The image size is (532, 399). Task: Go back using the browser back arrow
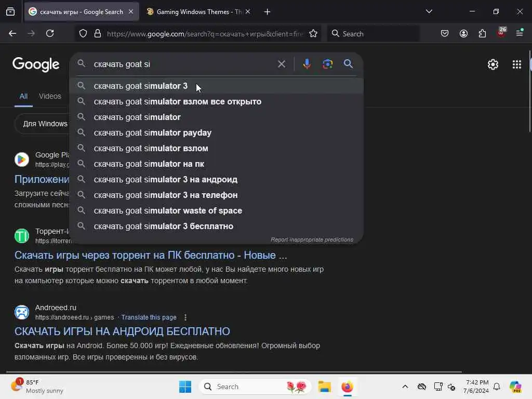pyautogui.click(x=12, y=34)
